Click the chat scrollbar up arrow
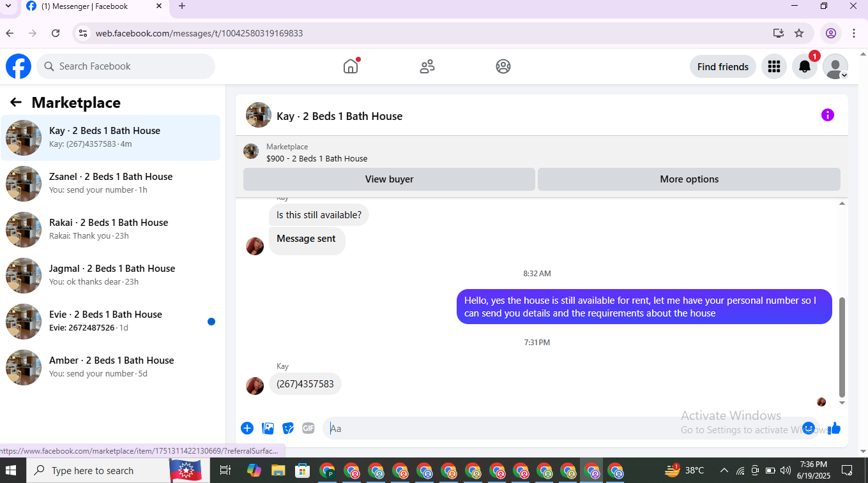The height and width of the screenshot is (483, 868). [x=842, y=203]
